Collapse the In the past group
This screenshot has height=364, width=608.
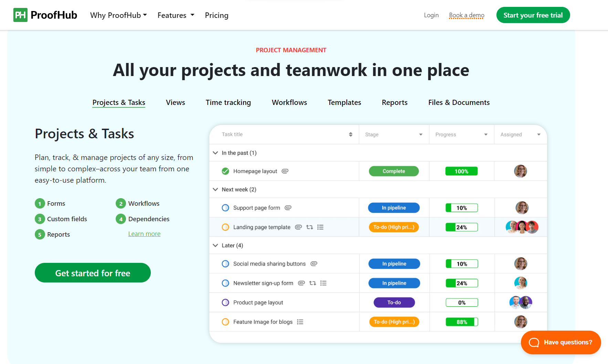(216, 153)
